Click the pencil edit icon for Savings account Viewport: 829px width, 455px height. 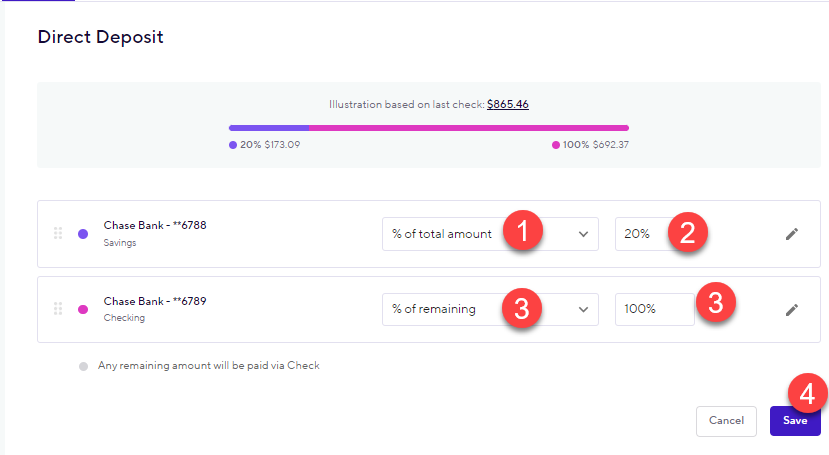(x=791, y=234)
